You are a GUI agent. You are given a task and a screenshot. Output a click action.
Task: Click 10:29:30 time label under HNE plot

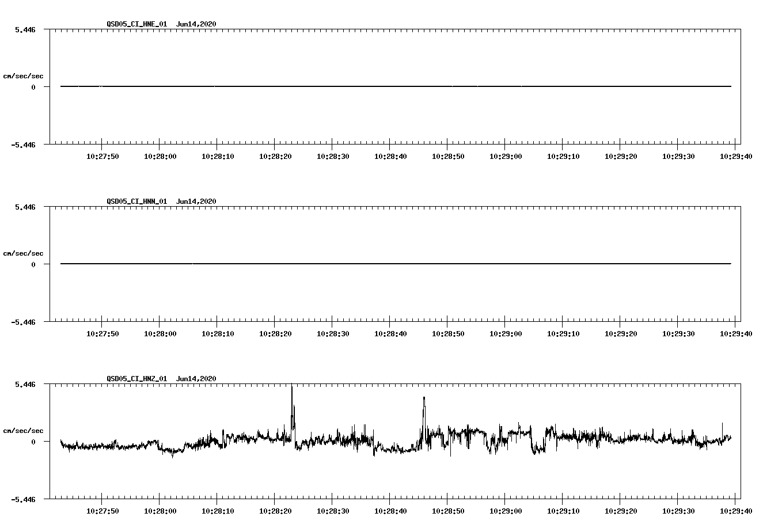678,156
